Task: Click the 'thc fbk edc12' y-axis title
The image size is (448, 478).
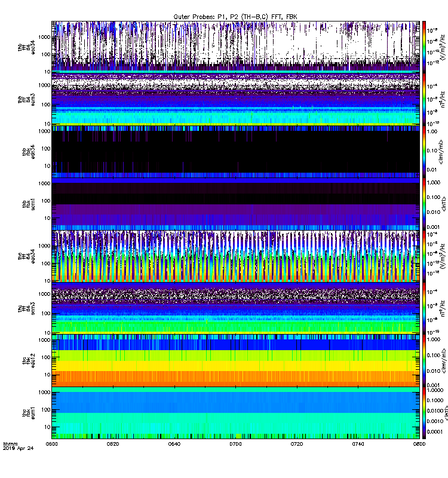Action: (29, 361)
